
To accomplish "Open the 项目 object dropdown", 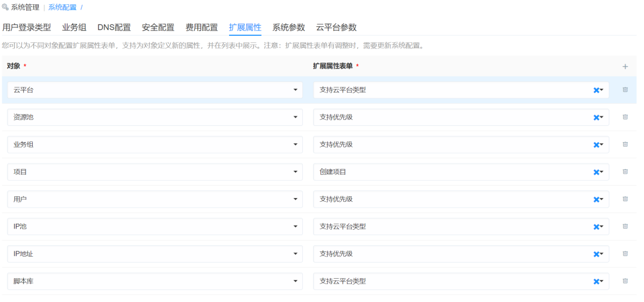I will 155,172.
